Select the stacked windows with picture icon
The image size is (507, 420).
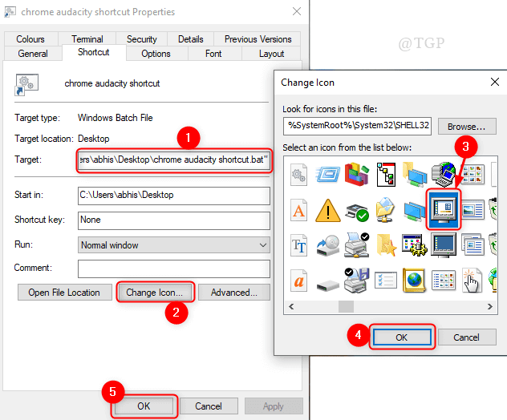(473, 245)
